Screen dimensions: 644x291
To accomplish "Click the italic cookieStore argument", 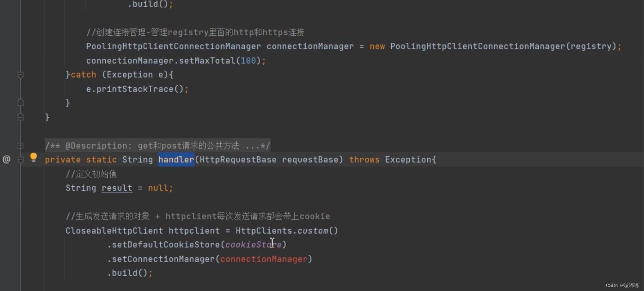I will (x=253, y=245).
